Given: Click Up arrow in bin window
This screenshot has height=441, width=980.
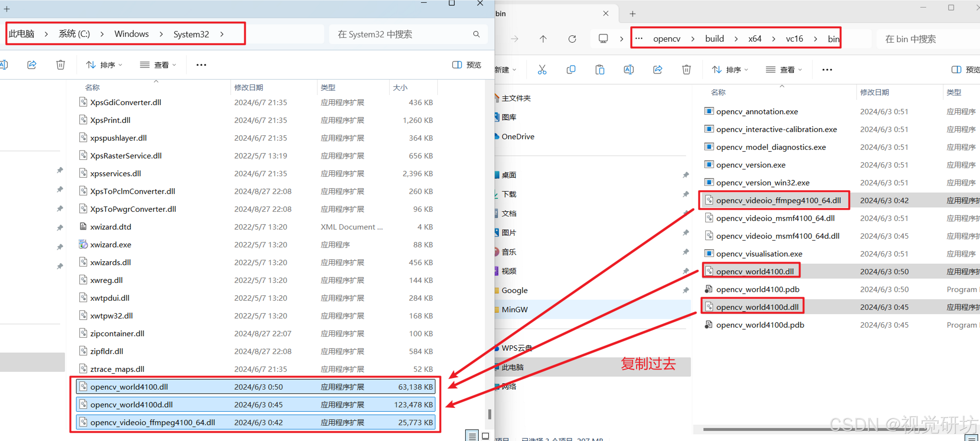Looking at the screenshot, I should [543, 39].
